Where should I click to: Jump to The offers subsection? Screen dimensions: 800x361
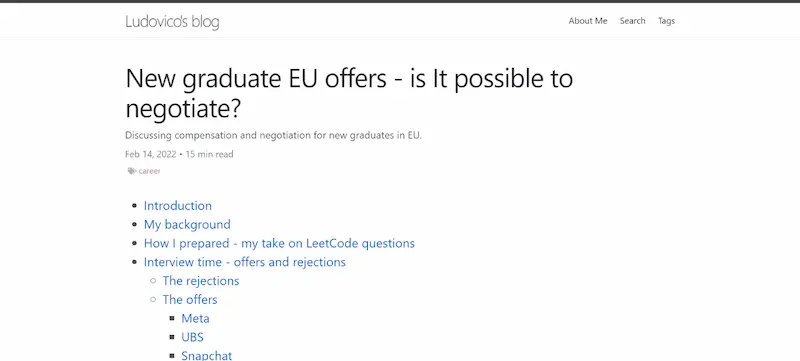pyautogui.click(x=190, y=300)
